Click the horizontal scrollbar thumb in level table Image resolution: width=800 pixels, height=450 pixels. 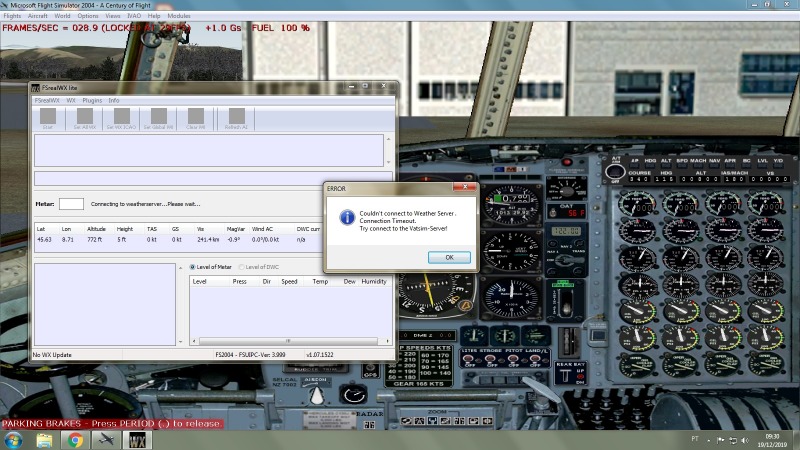[288, 341]
